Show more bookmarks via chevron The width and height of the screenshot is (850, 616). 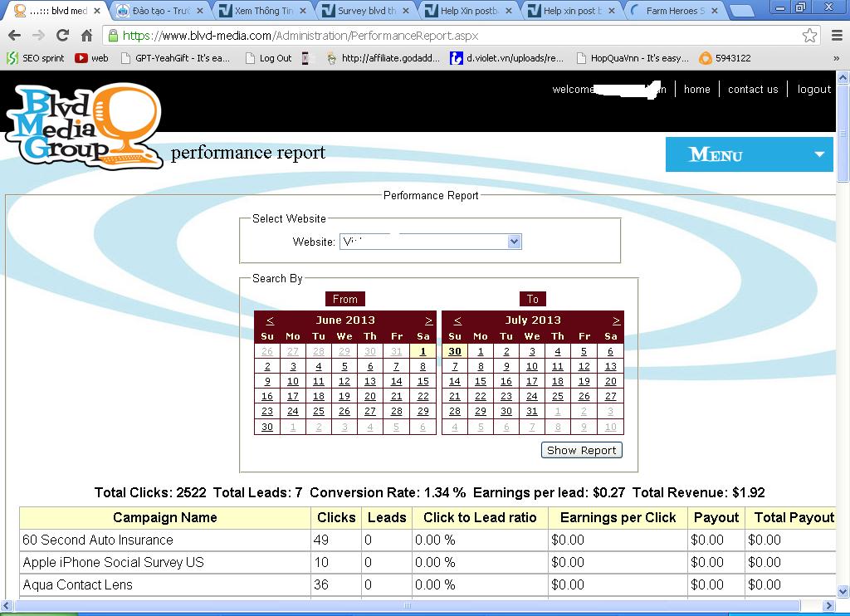click(x=837, y=58)
